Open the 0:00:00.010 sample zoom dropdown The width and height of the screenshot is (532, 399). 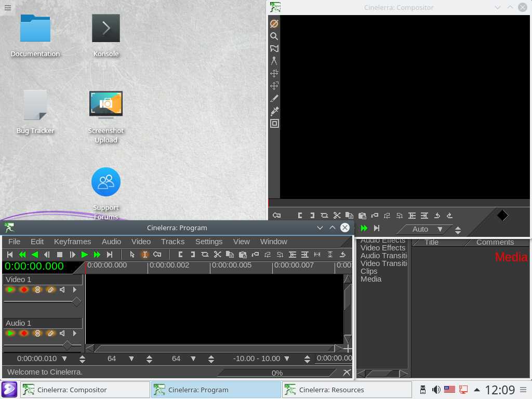click(64, 358)
